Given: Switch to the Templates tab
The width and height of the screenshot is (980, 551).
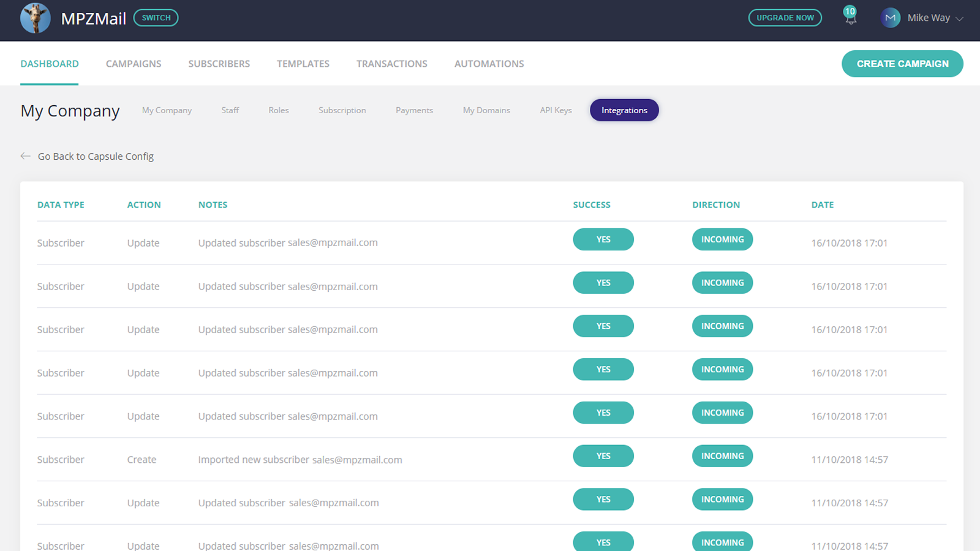Looking at the screenshot, I should click(x=303, y=64).
